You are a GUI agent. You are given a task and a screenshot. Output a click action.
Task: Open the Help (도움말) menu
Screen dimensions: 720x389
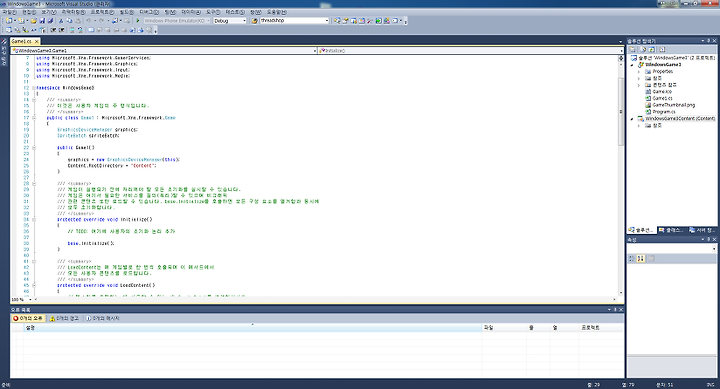(x=277, y=12)
